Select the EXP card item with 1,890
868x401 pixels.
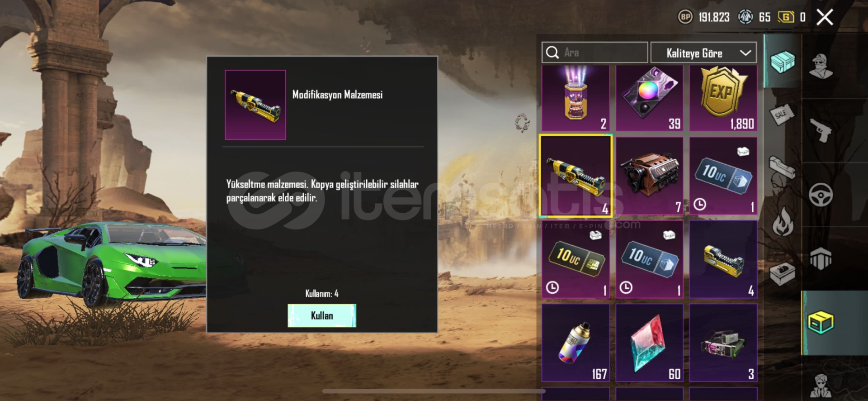click(x=723, y=98)
